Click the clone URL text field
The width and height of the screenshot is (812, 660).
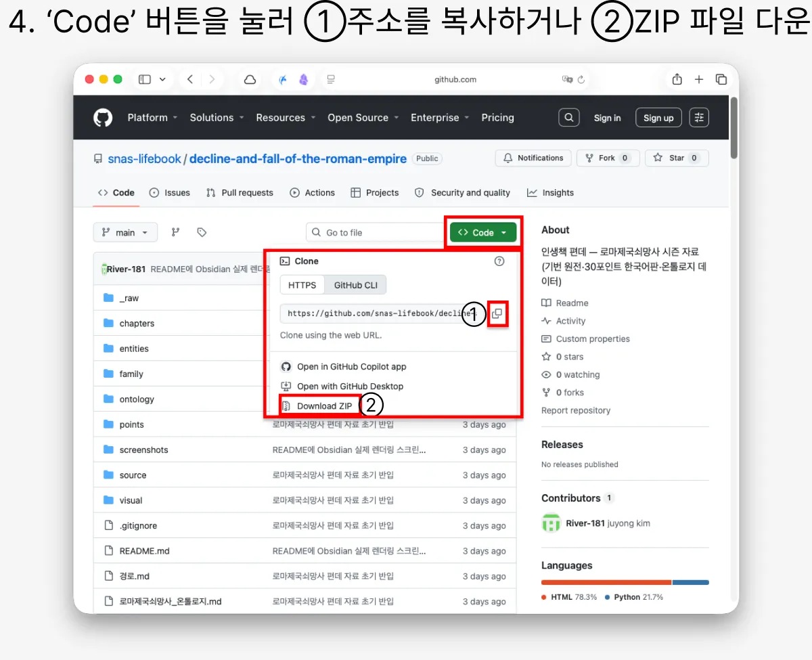click(382, 313)
